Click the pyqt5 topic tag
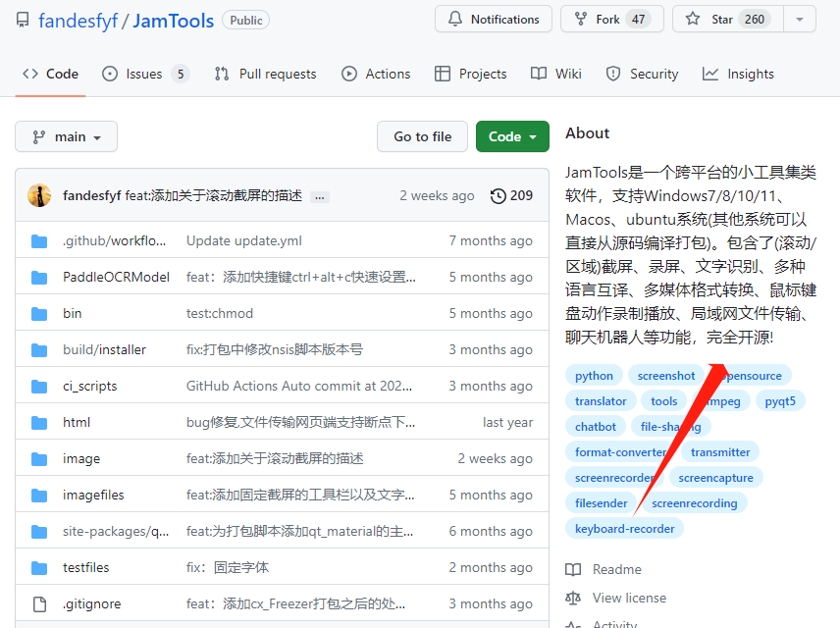840x628 pixels. click(780, 401)
